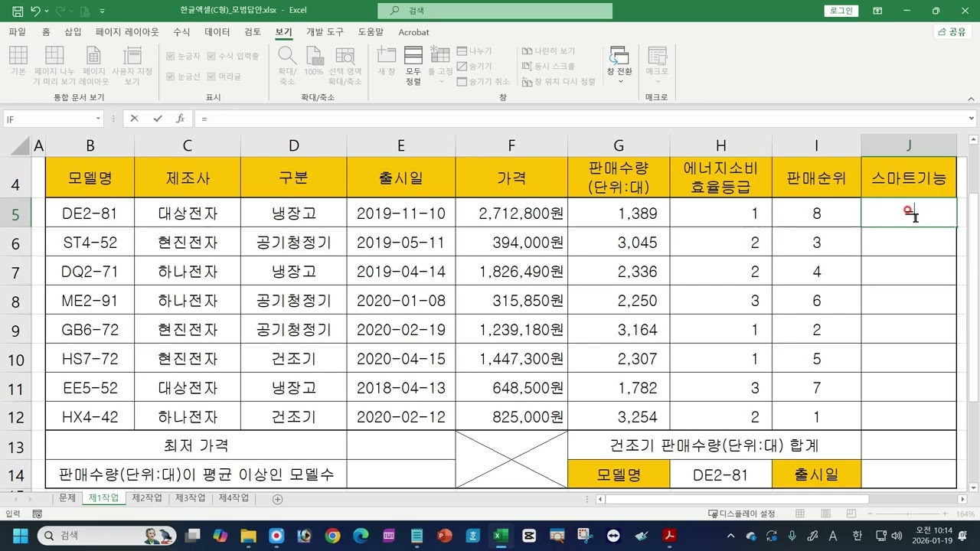Open the Name Box dropdown arrow
This screenshot has width=980, height=551.
98,119
